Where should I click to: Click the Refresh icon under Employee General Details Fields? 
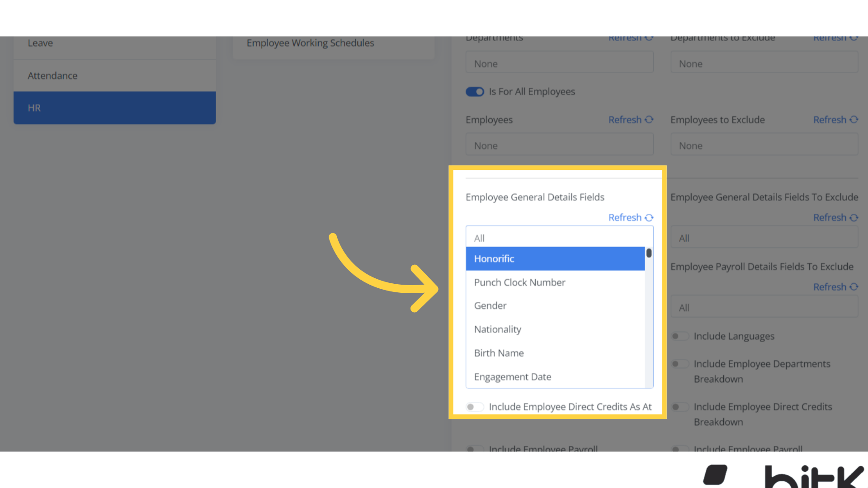649,217
